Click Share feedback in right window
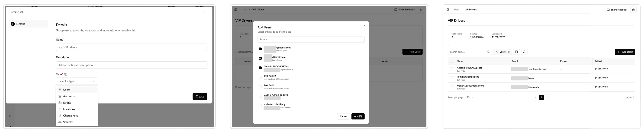 (617, 10)
